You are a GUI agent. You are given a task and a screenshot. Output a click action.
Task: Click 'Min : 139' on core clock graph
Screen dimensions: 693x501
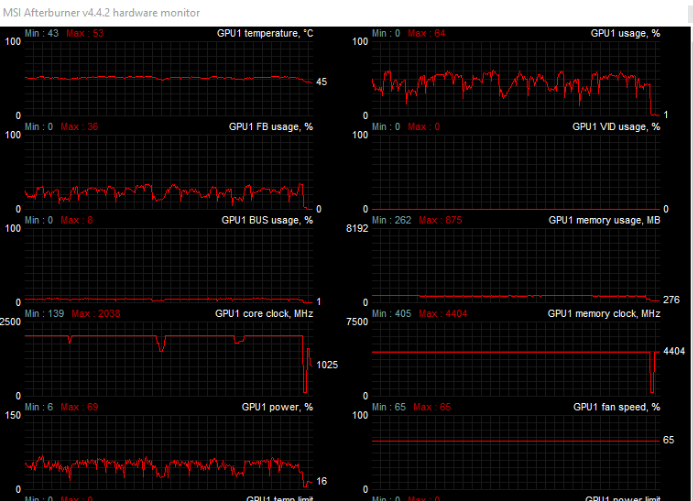coord(44,314)
